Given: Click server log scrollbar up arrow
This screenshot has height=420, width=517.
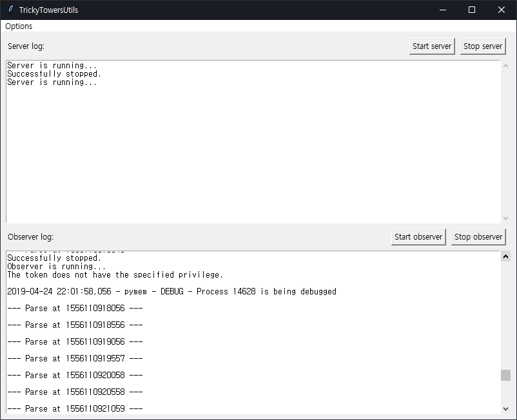Looking at the screenshot, I should [505, 66].
